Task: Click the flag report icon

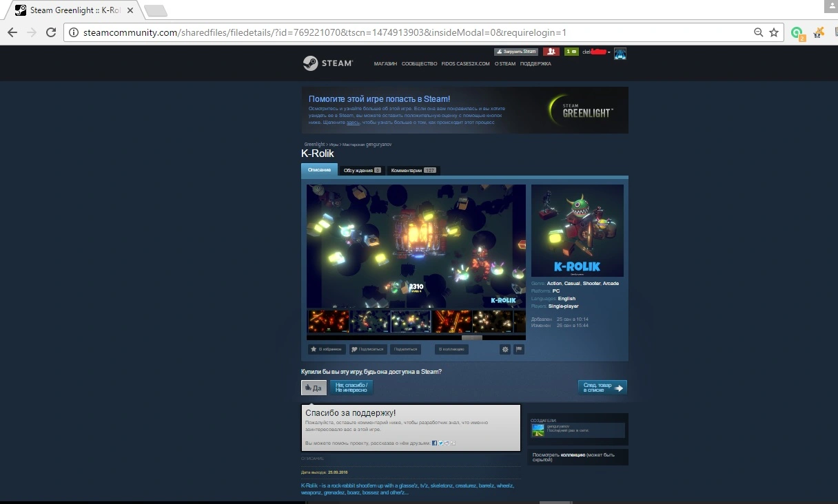Action: coord(519,350)
